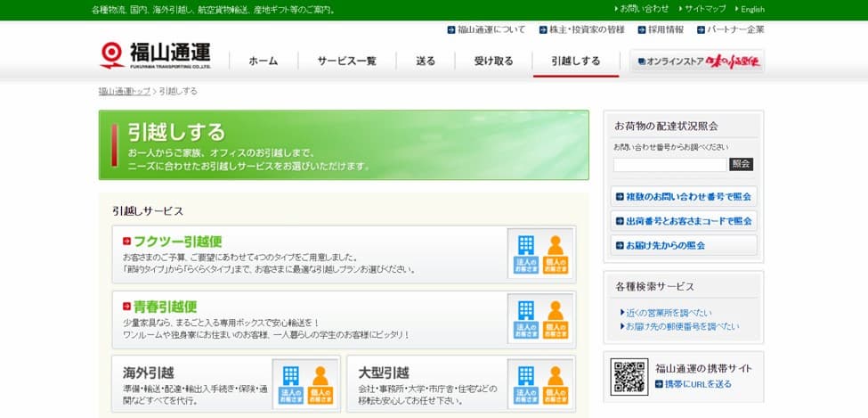The width and height of the screenshot is (868, 418).
Task: Open the お問い合わせ link
Action: (x=644, y=9)
